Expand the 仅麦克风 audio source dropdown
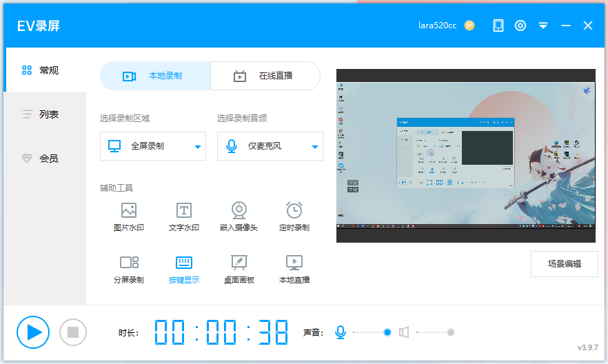Viewport: 608px width, 364px height. point(270,146)
